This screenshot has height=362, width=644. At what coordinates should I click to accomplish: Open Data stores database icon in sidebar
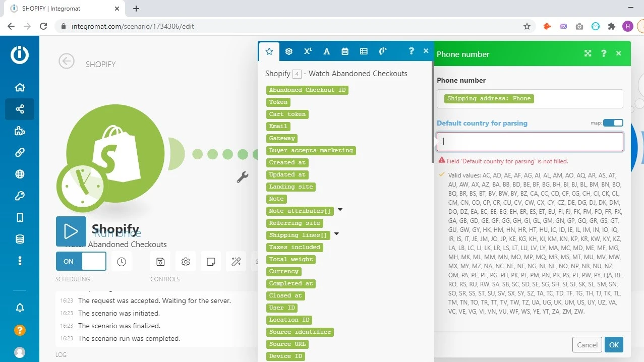tap(20, 239)
